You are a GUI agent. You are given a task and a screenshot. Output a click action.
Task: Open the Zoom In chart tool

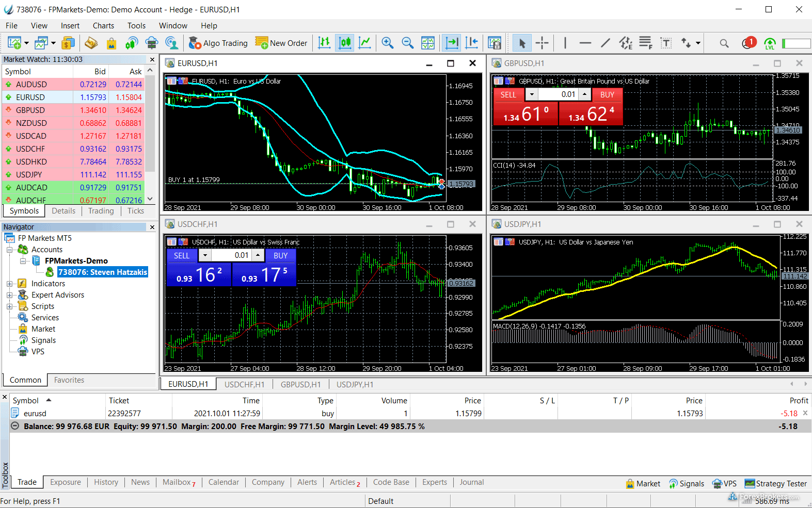point(387,43)
